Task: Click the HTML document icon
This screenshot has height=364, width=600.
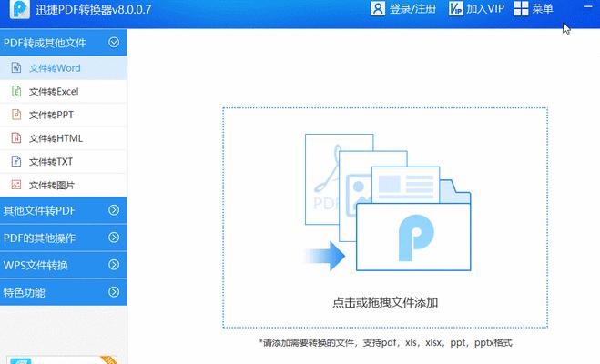Action: tap(16, 137)
